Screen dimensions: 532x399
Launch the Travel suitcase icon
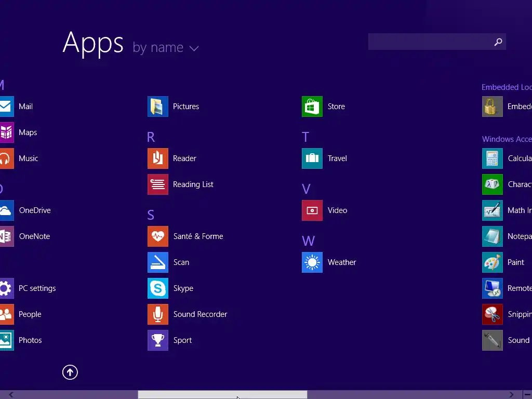coord(312,158)
